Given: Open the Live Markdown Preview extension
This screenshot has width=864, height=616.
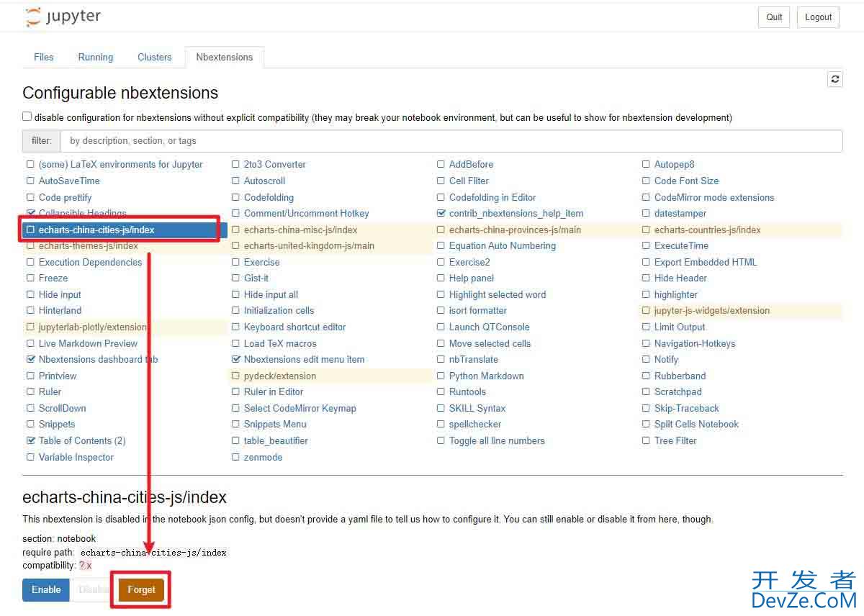Looking at the screenshot, I should [x=88, y=343].
